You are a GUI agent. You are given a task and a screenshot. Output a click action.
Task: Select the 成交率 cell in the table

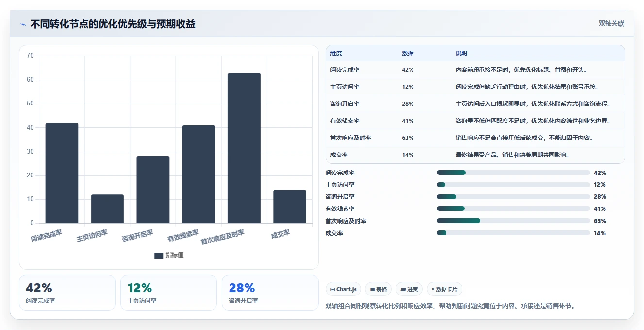click(x=339, y=155)
